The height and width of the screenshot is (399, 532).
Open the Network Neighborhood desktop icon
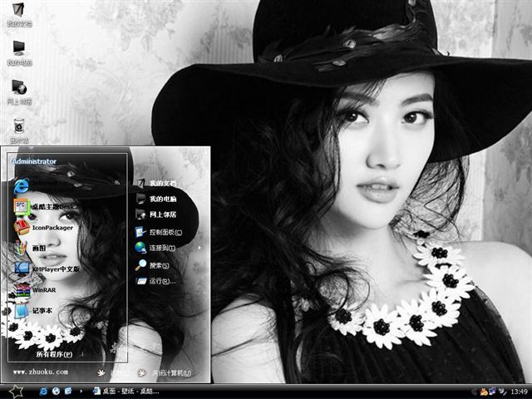18,92
